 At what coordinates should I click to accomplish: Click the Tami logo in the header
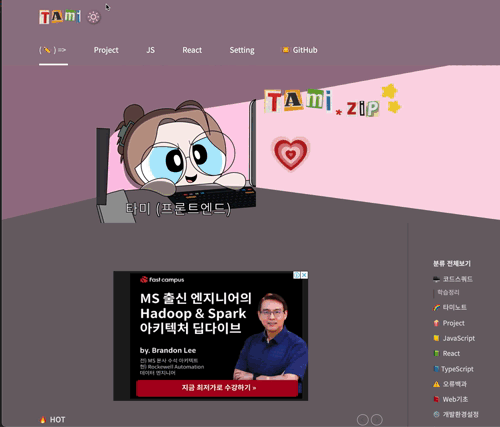click(60, 16)
